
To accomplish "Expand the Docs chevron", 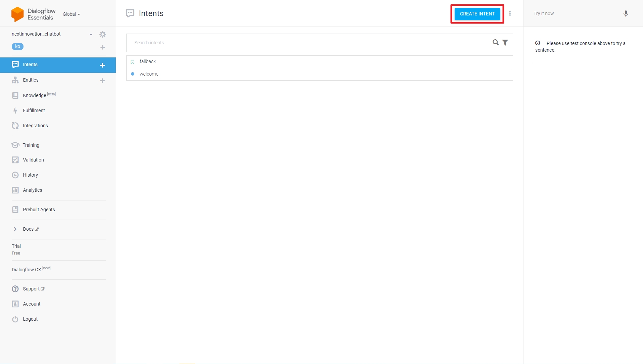I will 15,229.
